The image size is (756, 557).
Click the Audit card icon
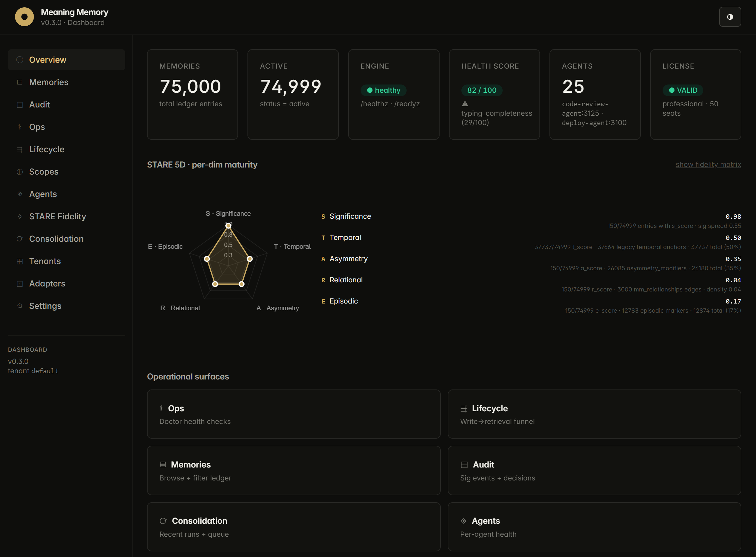coord(464,465)
